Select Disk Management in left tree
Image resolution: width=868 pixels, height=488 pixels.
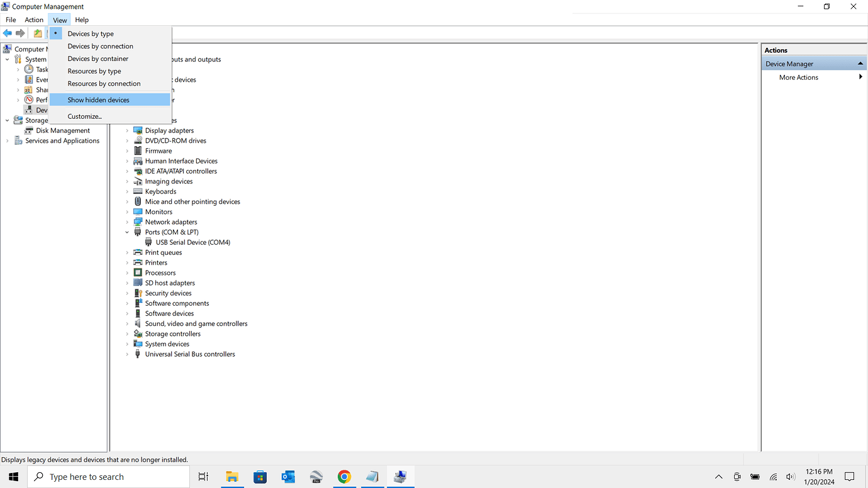pos(63,131)
